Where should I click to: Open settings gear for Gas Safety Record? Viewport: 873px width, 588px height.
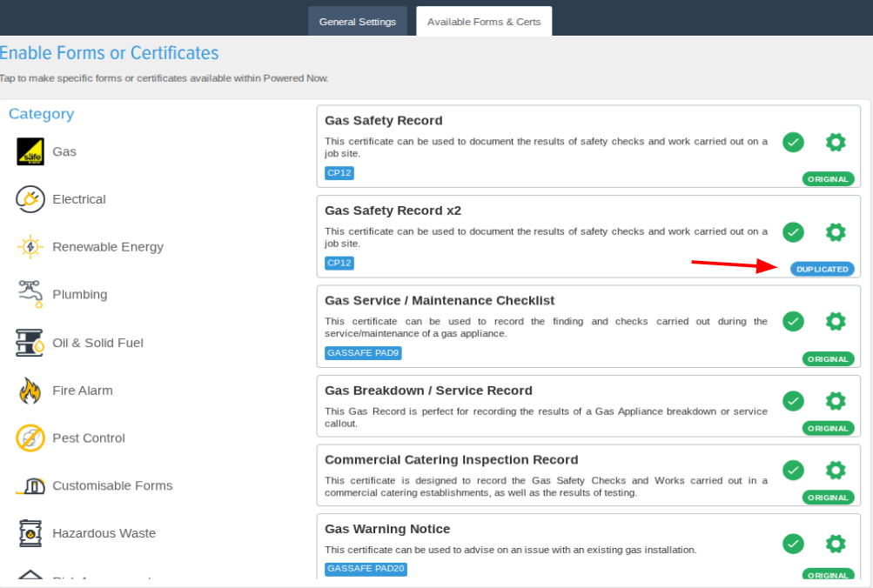pyautogui.click(x=836, y=142)
